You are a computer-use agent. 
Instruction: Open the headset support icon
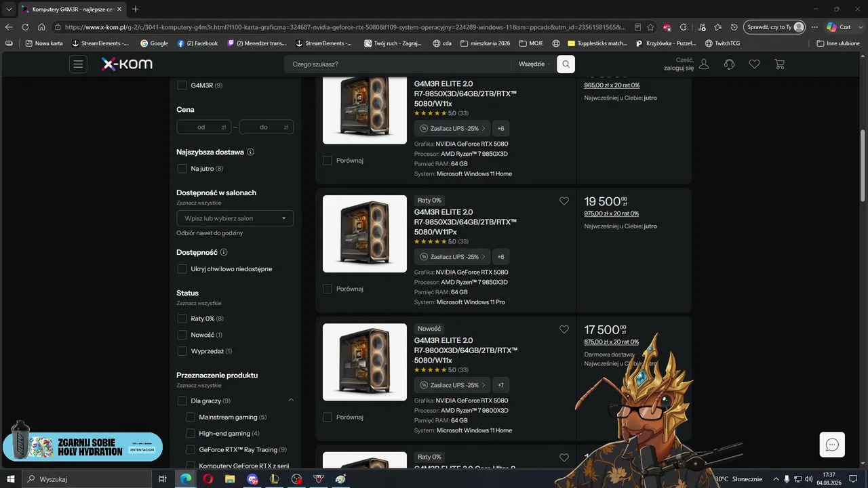tap(730, 64)
